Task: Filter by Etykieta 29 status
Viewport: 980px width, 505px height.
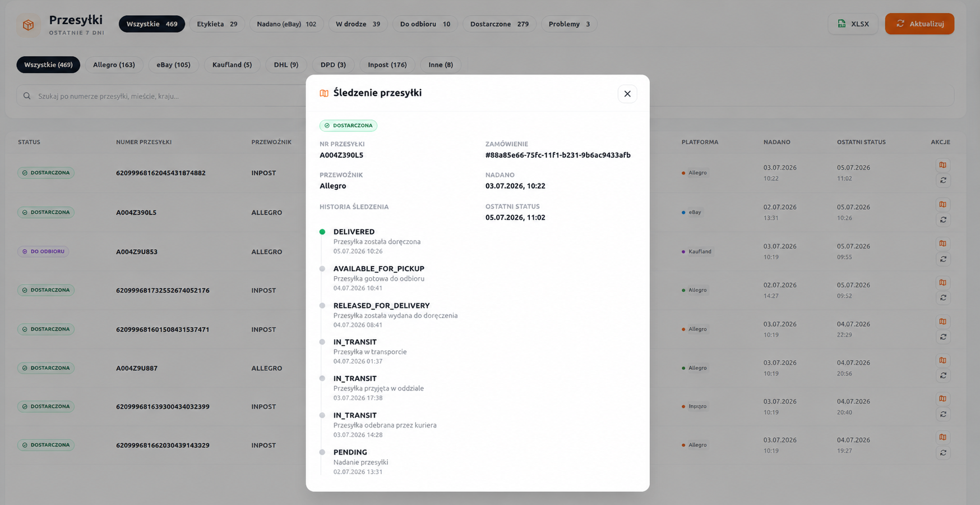Action: tap(217, 24)
